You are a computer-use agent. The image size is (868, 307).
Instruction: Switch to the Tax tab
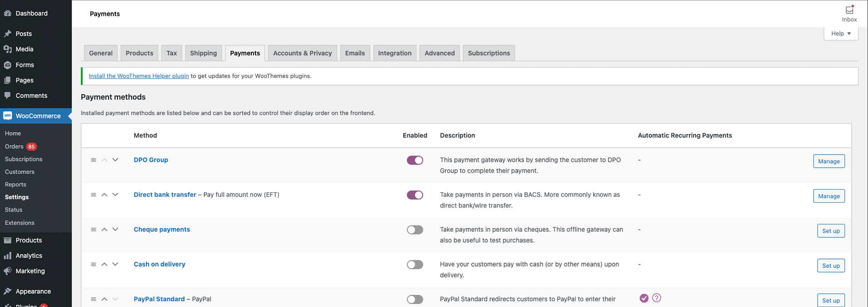pos(171,53)
